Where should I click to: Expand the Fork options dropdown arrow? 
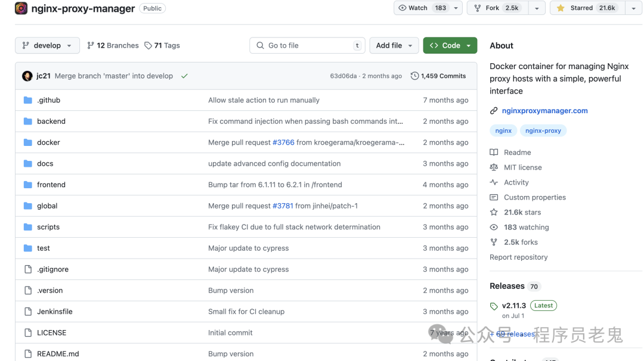[537, 8]
